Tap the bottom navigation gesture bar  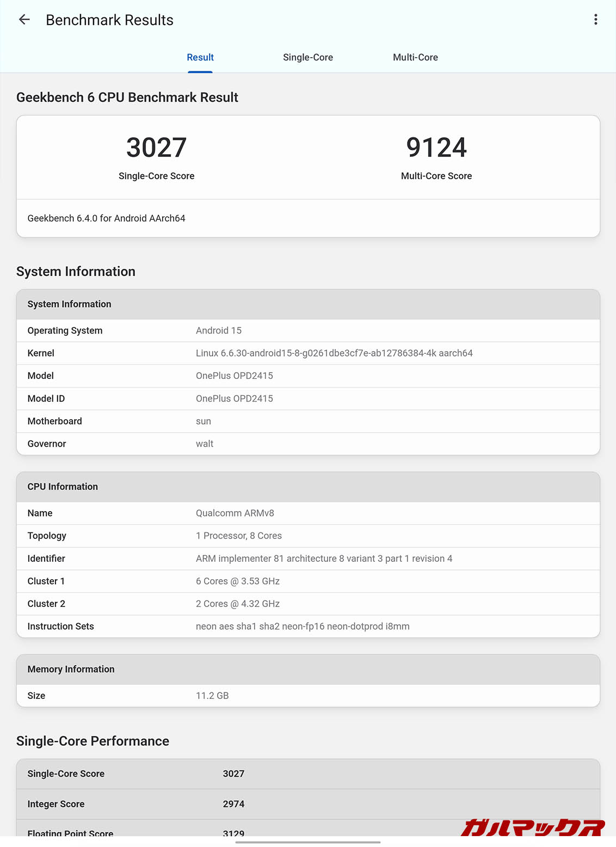click(x=308, y=842)
